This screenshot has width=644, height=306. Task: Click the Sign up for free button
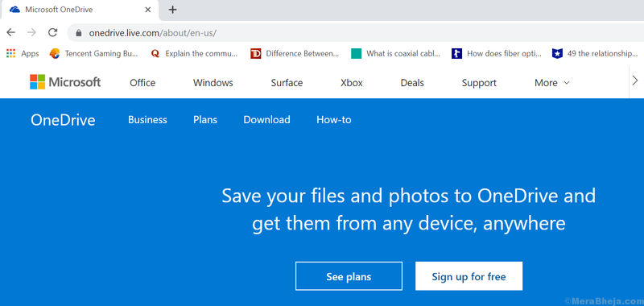pos(469,276)
